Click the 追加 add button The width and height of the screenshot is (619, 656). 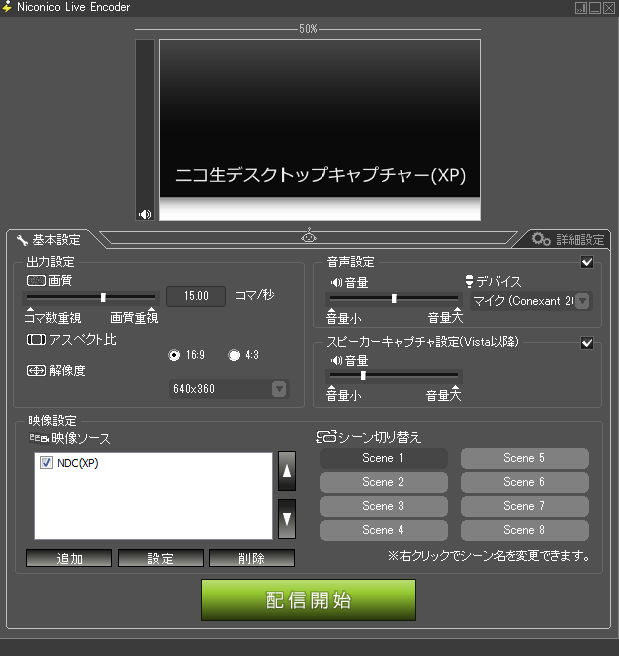point(69,558)
